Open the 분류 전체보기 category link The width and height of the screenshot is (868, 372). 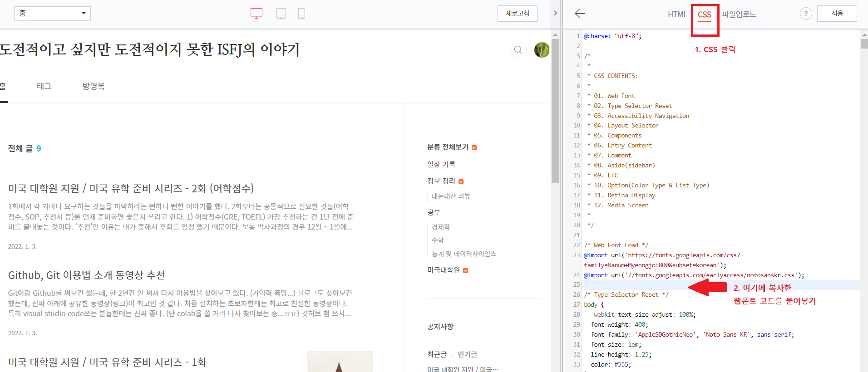coord(448,147)
